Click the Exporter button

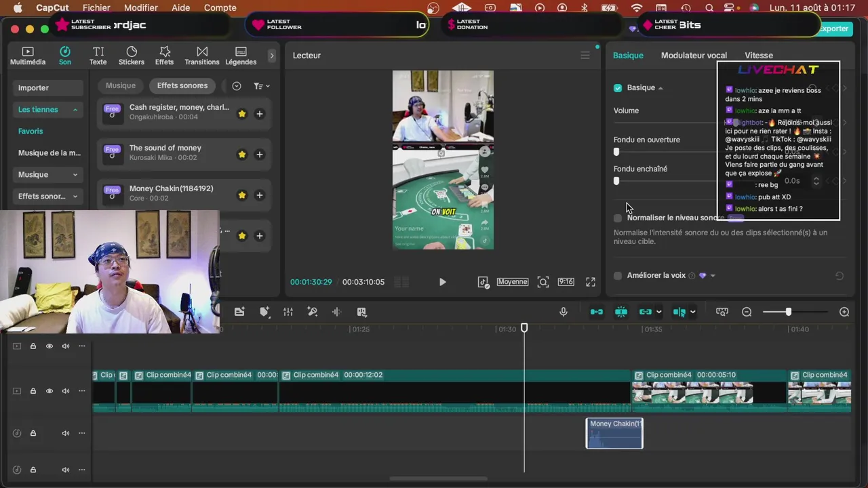coord(833,28)
